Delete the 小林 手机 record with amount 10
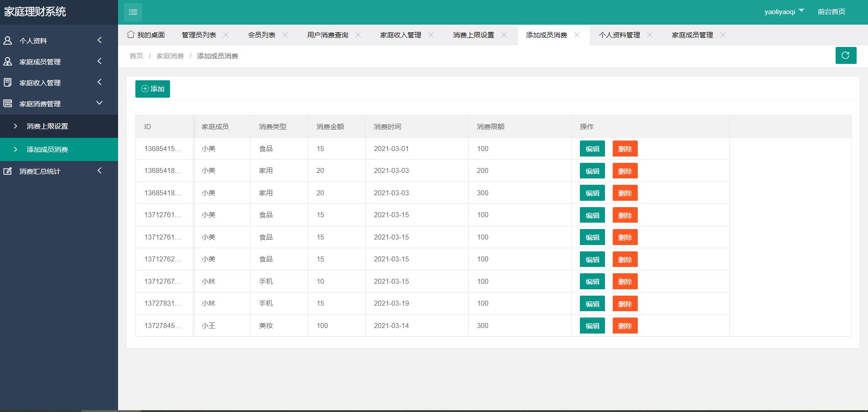This screenshot has height=412, width=868. pos(625,282)
